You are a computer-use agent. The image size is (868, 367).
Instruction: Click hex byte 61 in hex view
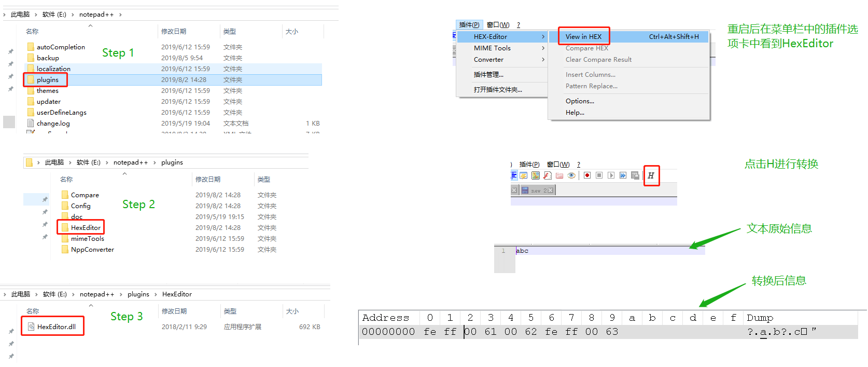[x=491, y=332]
